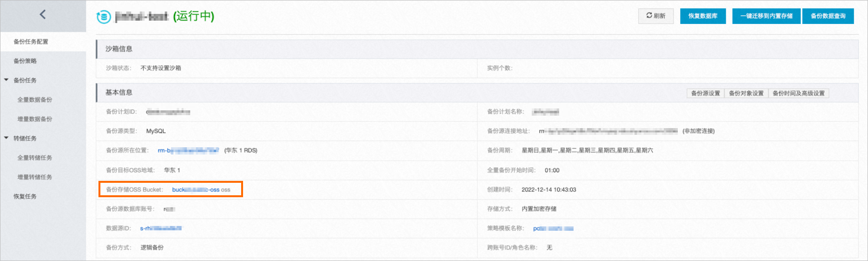Click the backup plan database icon
Viewport: 868px width, 261px height.
click(x=103, y=17)
